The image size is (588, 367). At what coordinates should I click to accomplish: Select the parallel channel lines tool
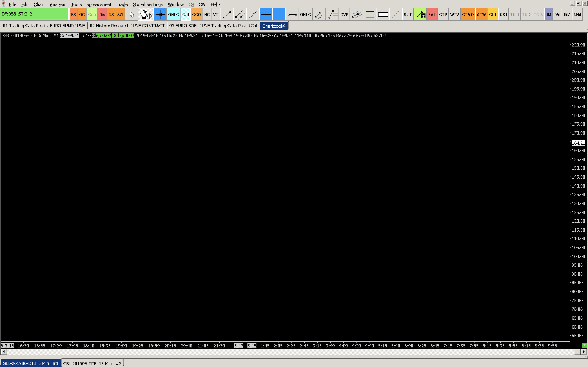[x=356, y=14]
